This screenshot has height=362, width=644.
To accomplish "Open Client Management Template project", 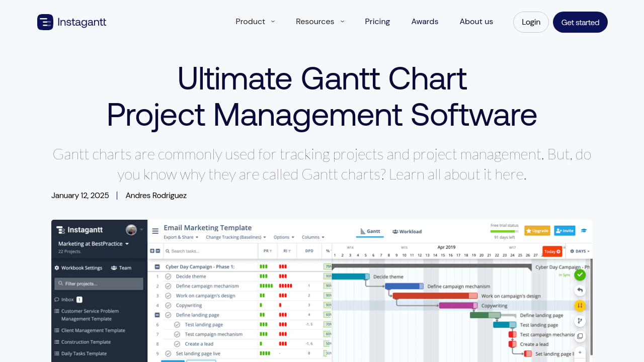I will coord(93,330).
